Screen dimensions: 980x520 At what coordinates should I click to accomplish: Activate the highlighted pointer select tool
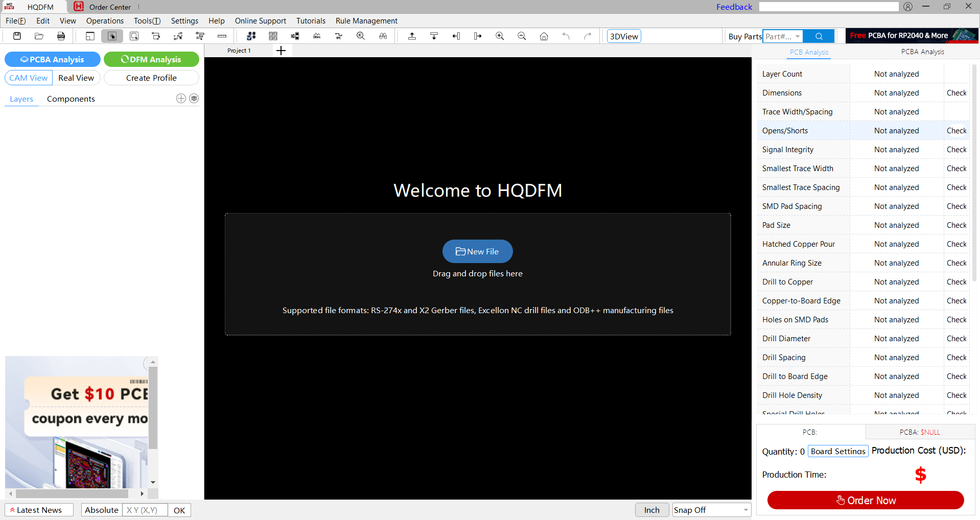[x=112, y=36]
